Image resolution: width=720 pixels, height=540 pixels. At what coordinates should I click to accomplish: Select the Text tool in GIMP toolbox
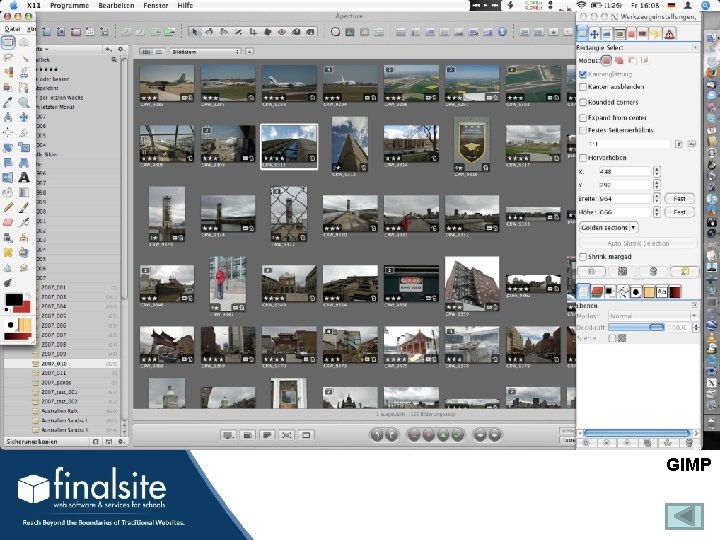click(x=22, y=177)
